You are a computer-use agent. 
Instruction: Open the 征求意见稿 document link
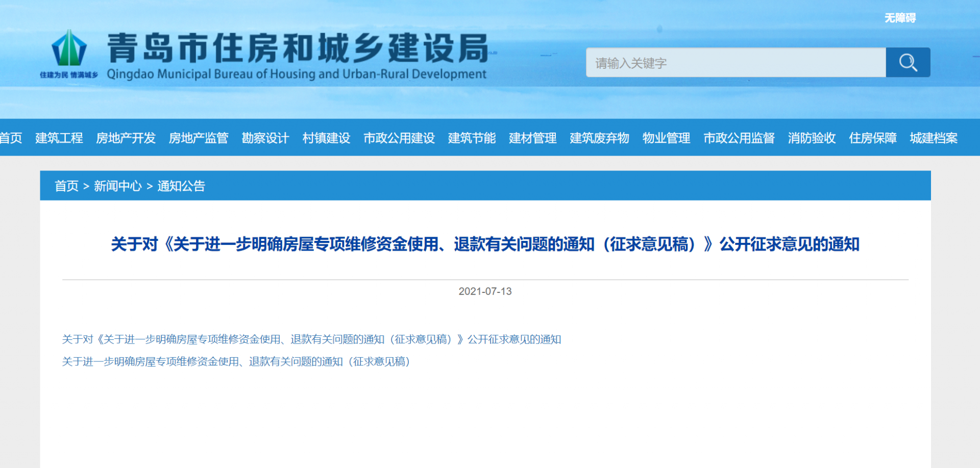(x=236, y=362)
